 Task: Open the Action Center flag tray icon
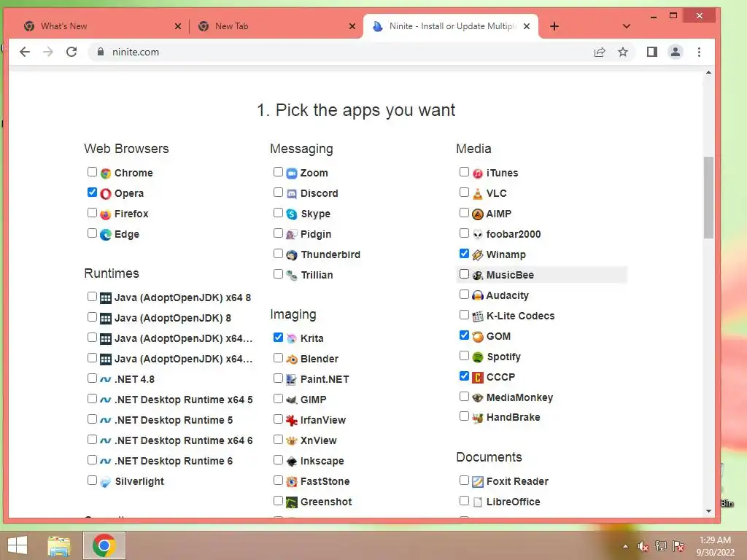(678, 546)
